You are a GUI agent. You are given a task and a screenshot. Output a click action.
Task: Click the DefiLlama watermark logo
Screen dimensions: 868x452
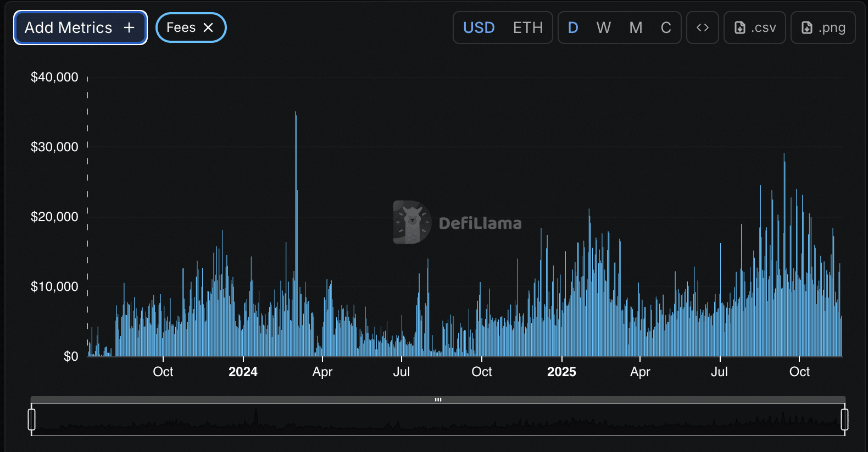click(x=412, y=222)
